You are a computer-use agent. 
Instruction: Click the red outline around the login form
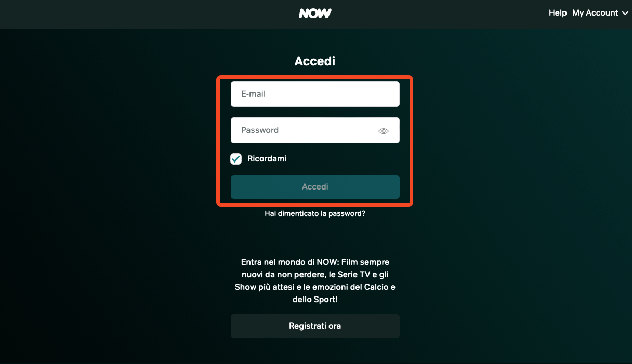(x=218, y=141)
